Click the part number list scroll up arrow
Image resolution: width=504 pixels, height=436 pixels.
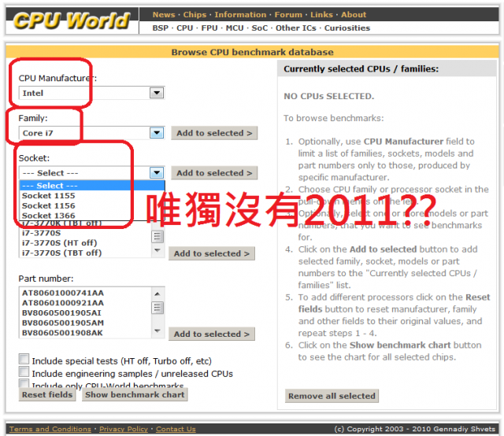157,294
